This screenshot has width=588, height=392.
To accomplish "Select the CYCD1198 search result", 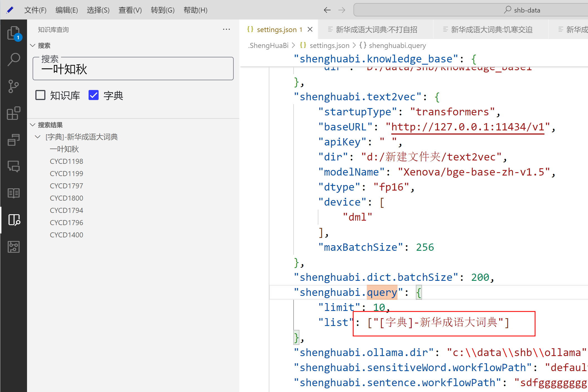I will click(66, 161).
